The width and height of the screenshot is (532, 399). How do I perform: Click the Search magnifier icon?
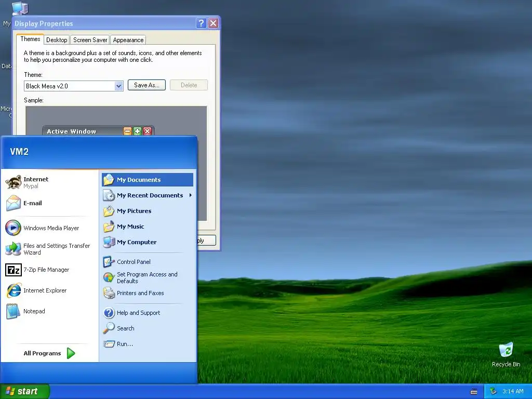tap(109, 328)
